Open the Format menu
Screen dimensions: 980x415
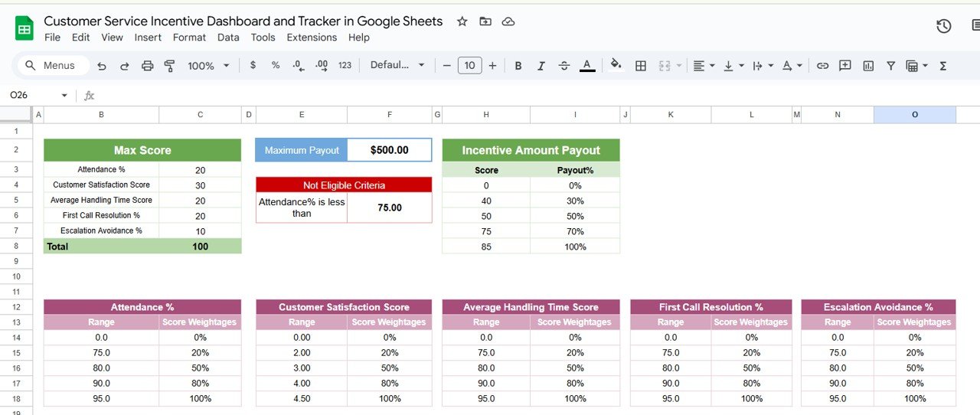pos(189,38)
